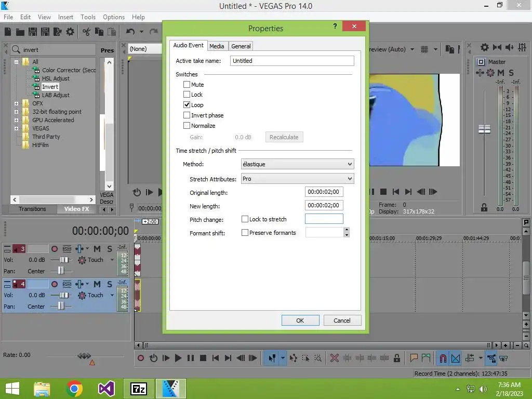
Task: Toggle the Enable snapping magnet icon
Action: coord(443,358)
